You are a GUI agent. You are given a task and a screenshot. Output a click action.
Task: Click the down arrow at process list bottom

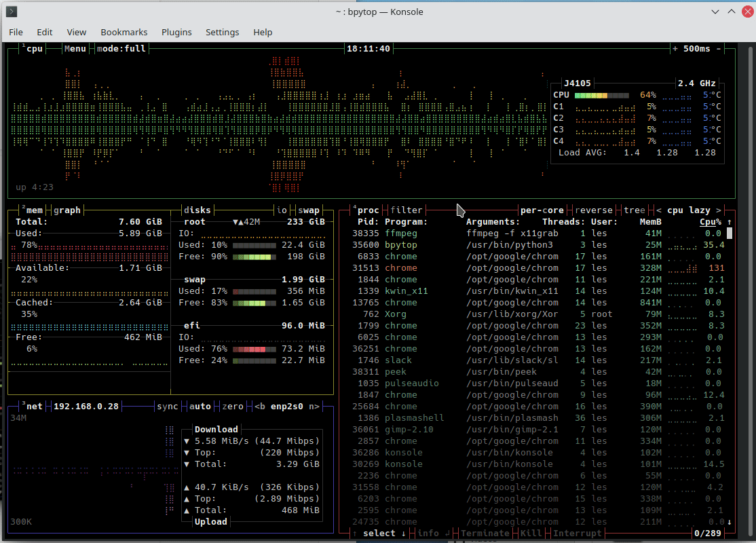(730, 522)
